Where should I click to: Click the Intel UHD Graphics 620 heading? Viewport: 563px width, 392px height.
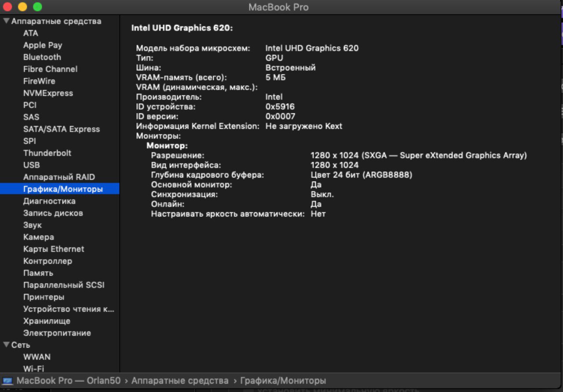pyautogui.click(x=182, y=28)
